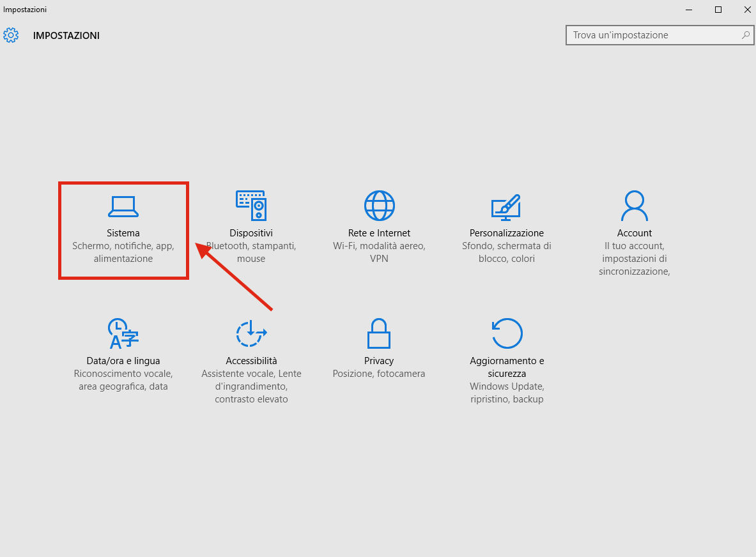This screenshot has width=756, height=557.
Task: Click 'Posizione, fotocamera' description text
Action: [x=379, y=374]
